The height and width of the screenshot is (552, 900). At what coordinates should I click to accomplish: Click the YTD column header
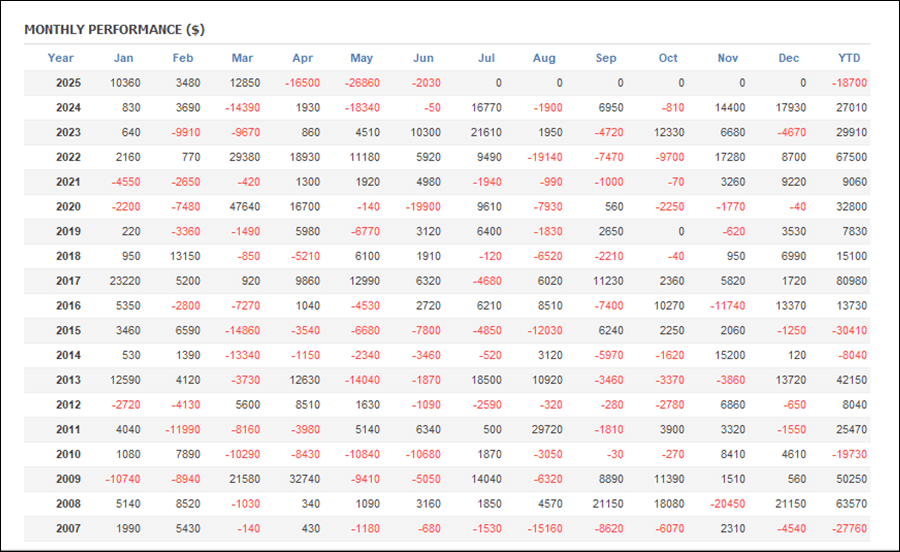(x=849, y=58)
